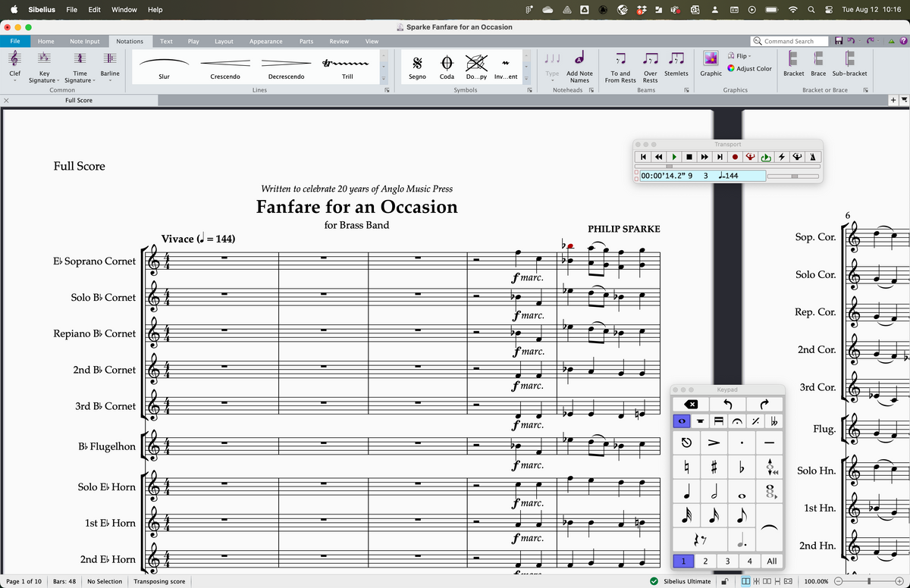This screenshot has height=588, width=910.
Task: Click the Help question mark icon
Action: tap(902, 41)
